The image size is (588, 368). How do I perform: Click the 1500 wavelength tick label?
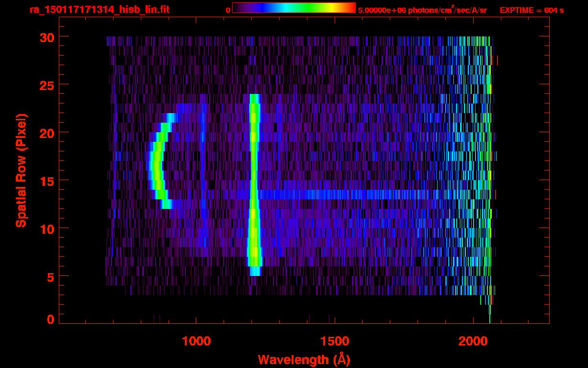coord(334,341)
